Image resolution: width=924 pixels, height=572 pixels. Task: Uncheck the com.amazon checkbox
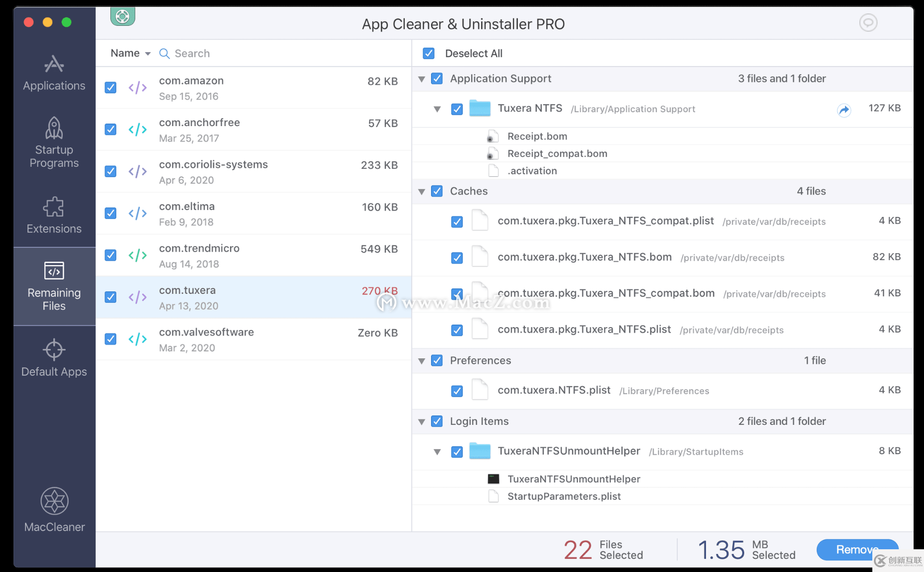111,87
